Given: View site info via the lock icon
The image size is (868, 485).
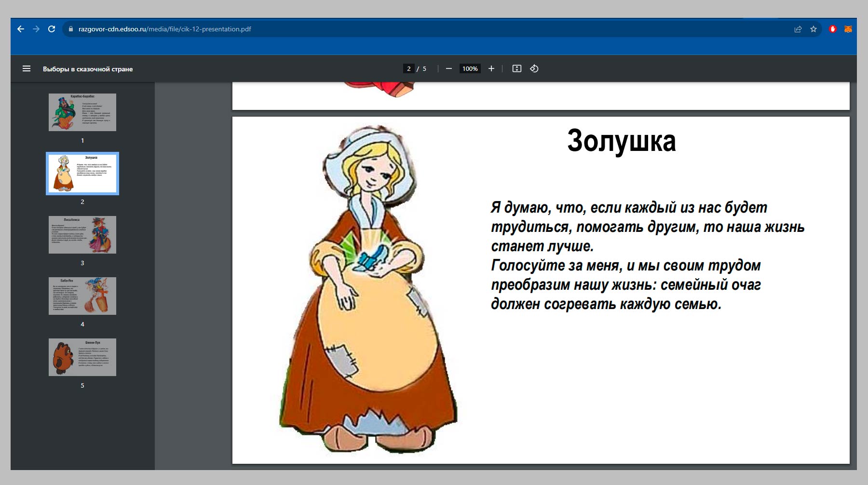Looking at the screenshot, I should pos(70,29).
